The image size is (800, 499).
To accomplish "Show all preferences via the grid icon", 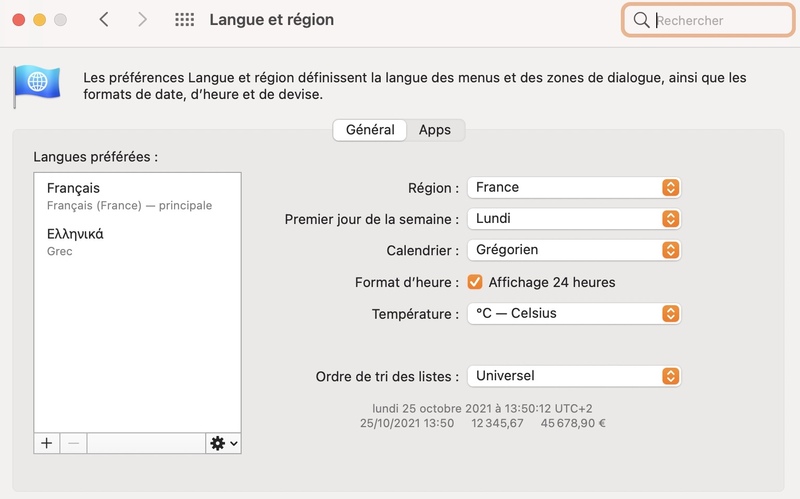I will tap(184, 20).
